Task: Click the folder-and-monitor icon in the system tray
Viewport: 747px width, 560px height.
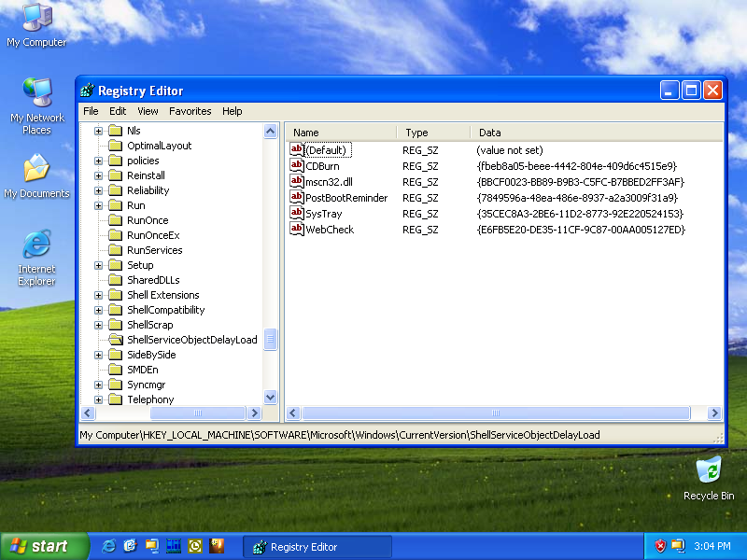Action: (x=678, y=546)
